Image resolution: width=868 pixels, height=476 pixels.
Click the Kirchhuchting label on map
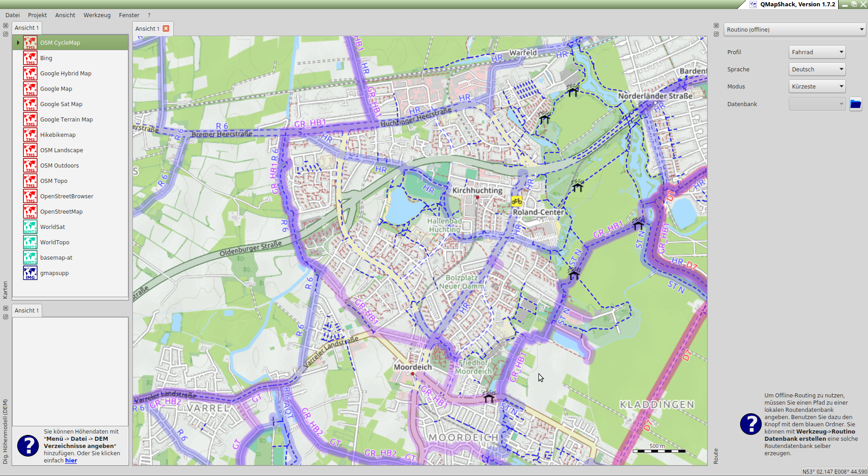click(477, 191)
